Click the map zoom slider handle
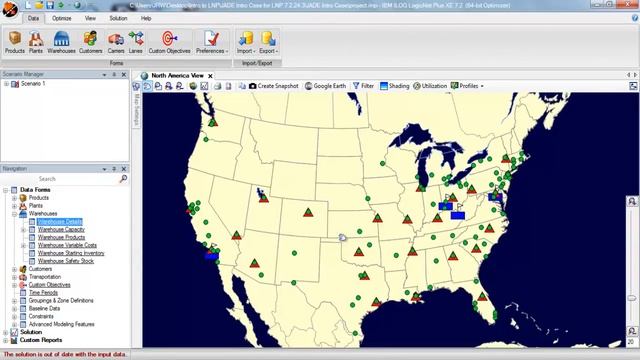The width and height of the screenshot is (640, 360). click(x=632, y=298)
